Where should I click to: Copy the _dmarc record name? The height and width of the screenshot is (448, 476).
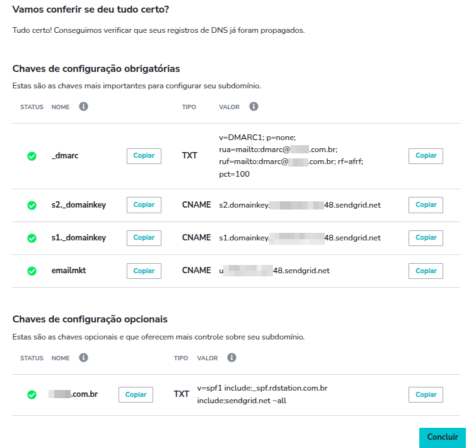[144, 156]
